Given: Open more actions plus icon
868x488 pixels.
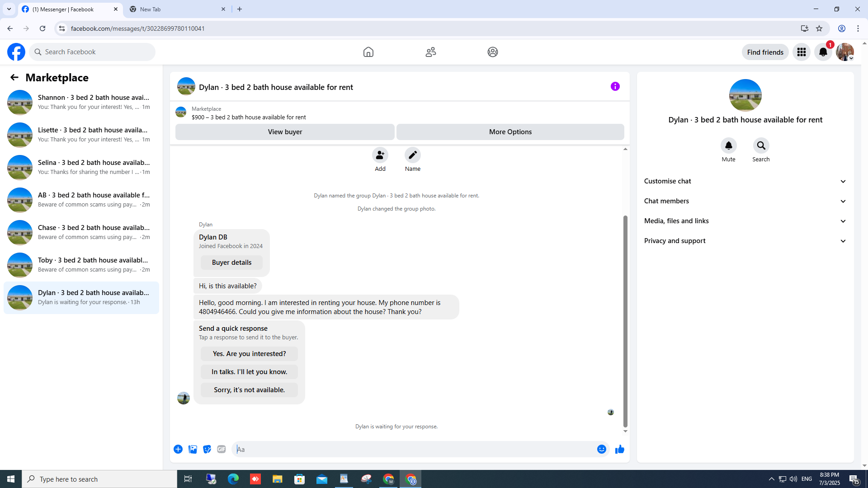Looking at the screenshot, I should tap(178, 449).
